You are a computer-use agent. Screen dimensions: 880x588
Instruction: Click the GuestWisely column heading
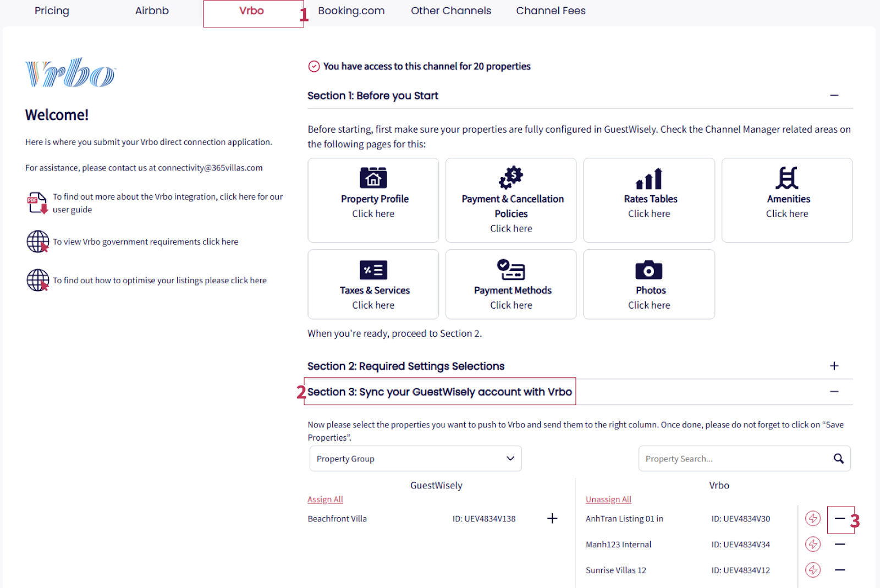436,485
